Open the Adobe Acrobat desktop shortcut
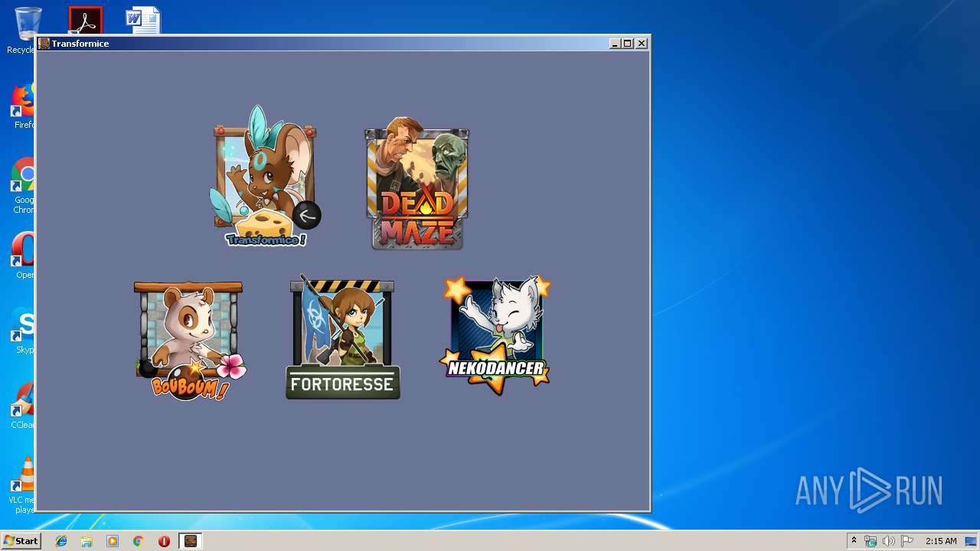 [85, 21]
